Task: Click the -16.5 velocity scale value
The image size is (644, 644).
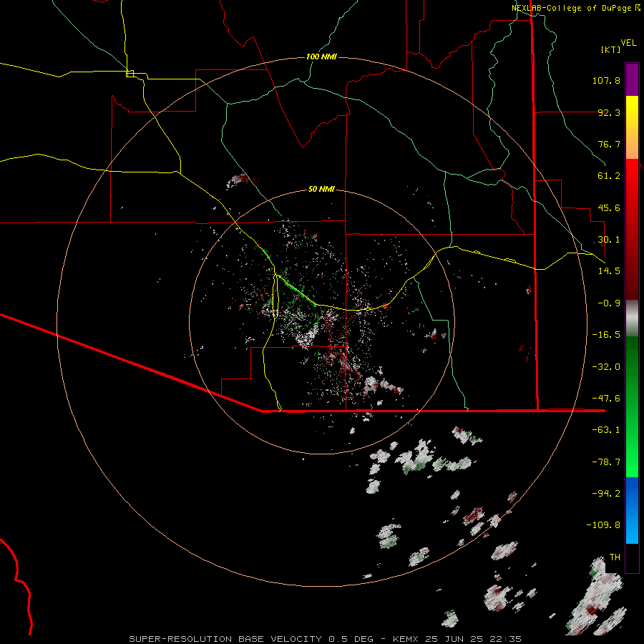Action: pos(606,335)
